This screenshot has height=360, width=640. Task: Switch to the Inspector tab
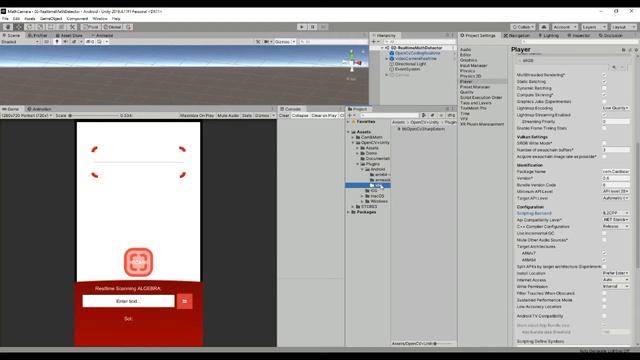tap(579, 36)
